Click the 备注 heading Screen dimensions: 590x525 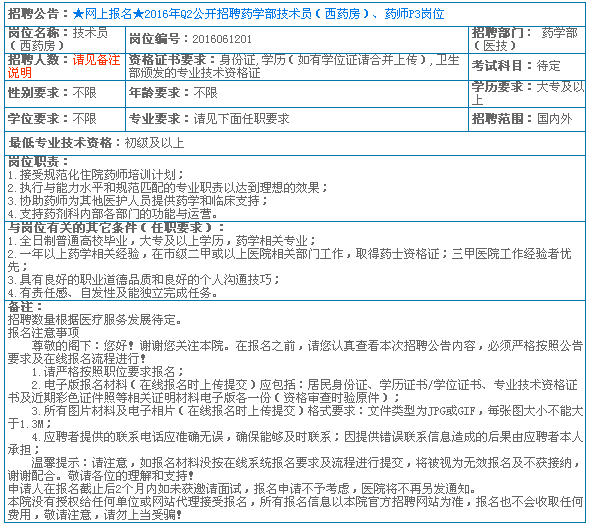[x=25, y=307]
